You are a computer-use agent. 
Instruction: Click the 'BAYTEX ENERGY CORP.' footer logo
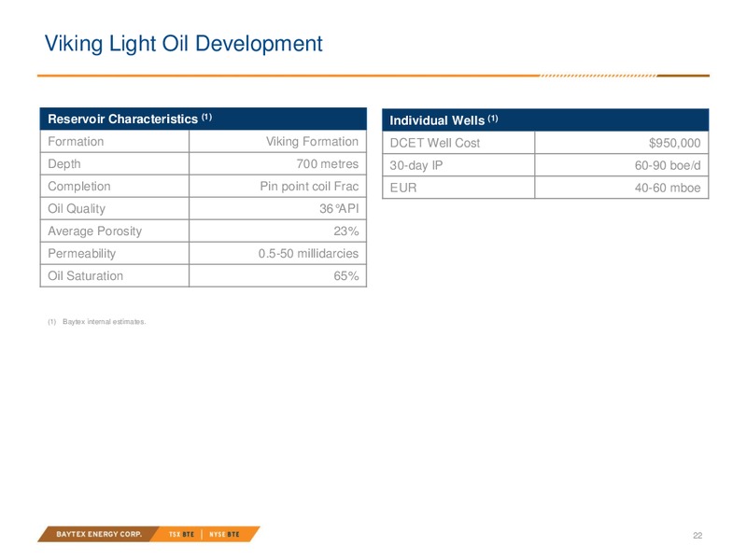pos(99,534)
